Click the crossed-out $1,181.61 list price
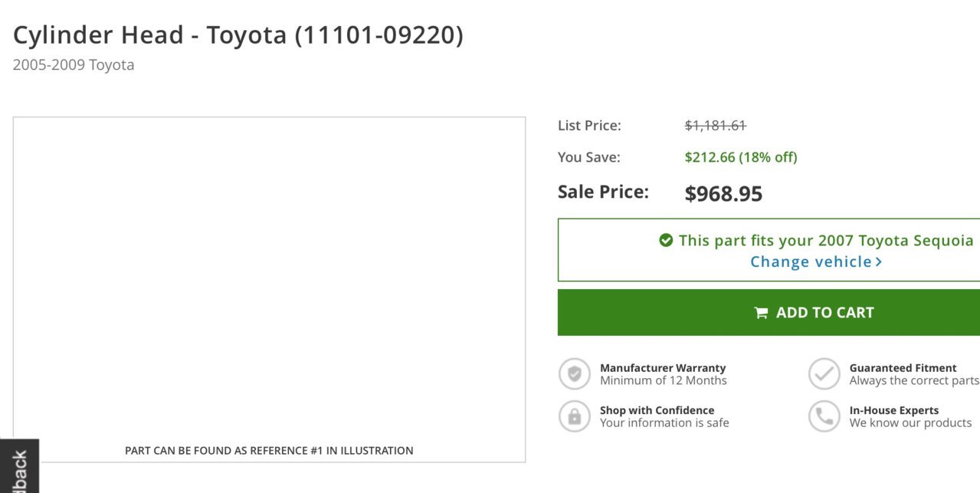The width and height of the screenshot is (980, 493). tap(715, 125)
